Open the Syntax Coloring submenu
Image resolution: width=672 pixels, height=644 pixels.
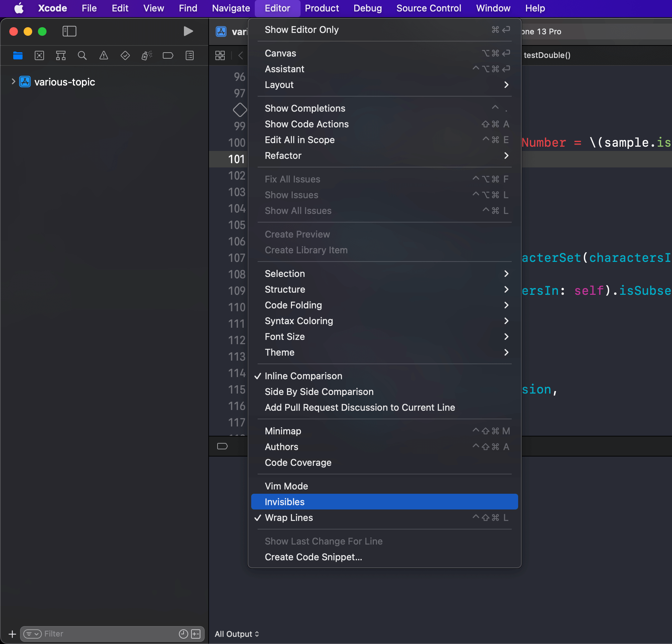[x=299, y=321]
